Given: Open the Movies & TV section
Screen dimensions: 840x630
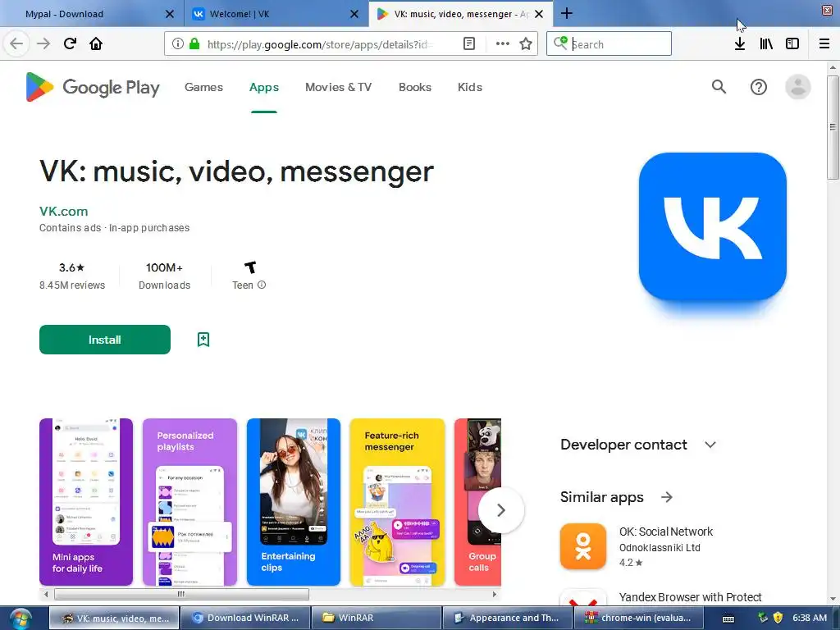Looking at the screenshot, I should point(338,87).
